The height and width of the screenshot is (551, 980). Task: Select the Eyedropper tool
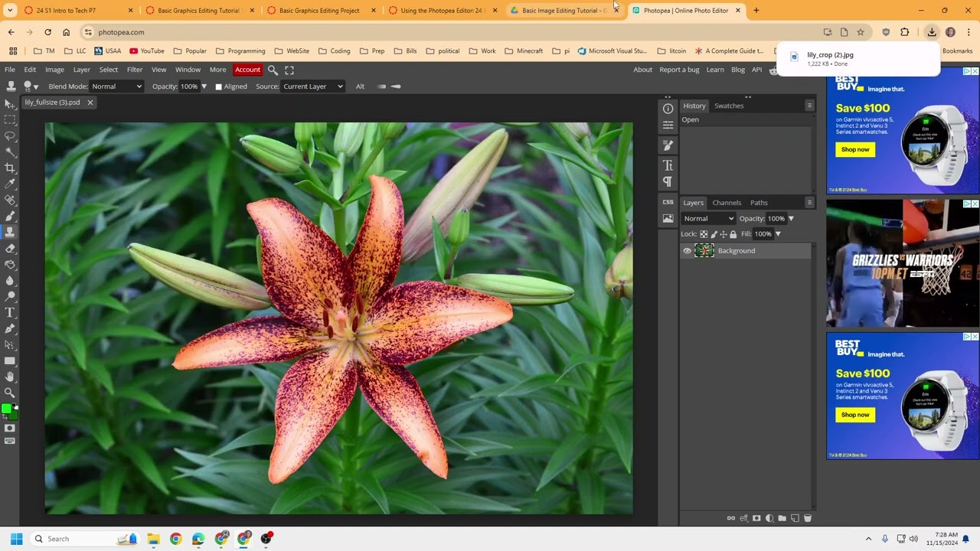pos(10,184)
